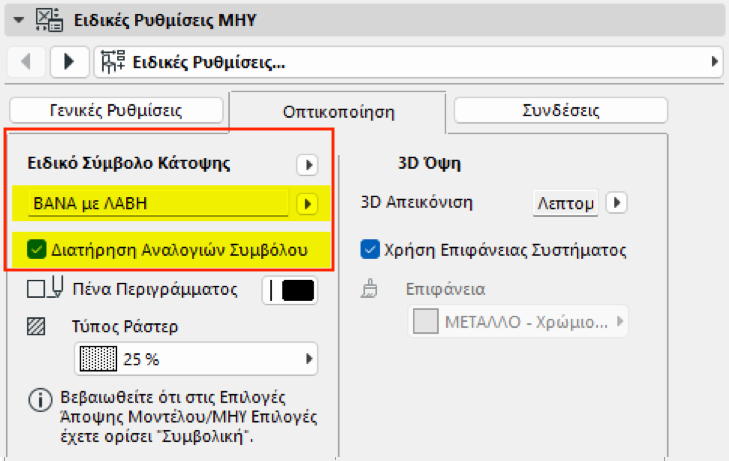Open the ΒΑΝΑ με ΛΑΒΗ symbol popup arrow
The image size is (729, 461).
point(307,204)
